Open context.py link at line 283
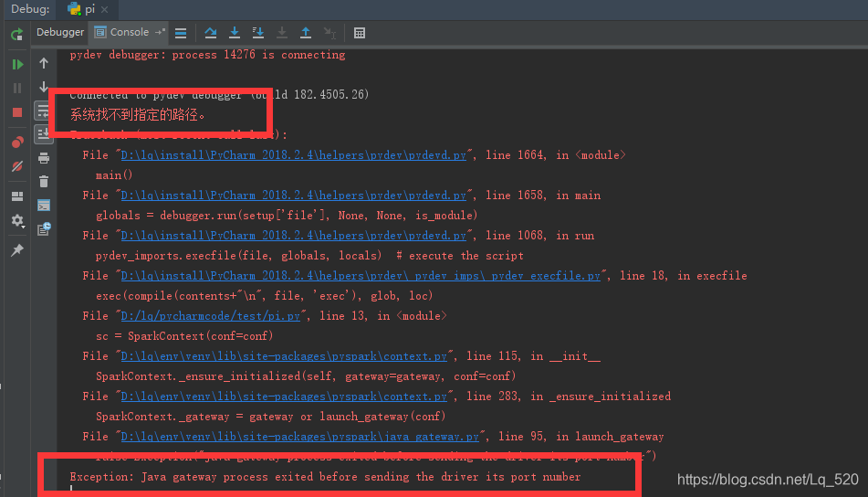 284,397
